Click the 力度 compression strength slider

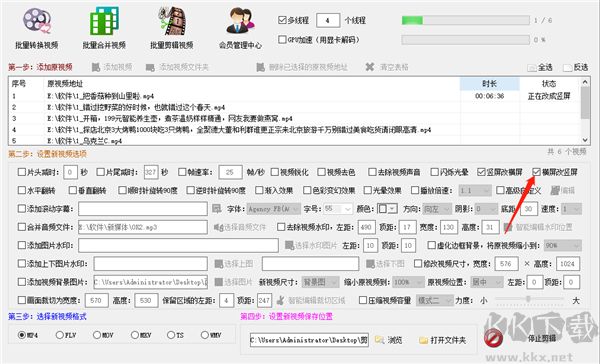coord(528,299)
